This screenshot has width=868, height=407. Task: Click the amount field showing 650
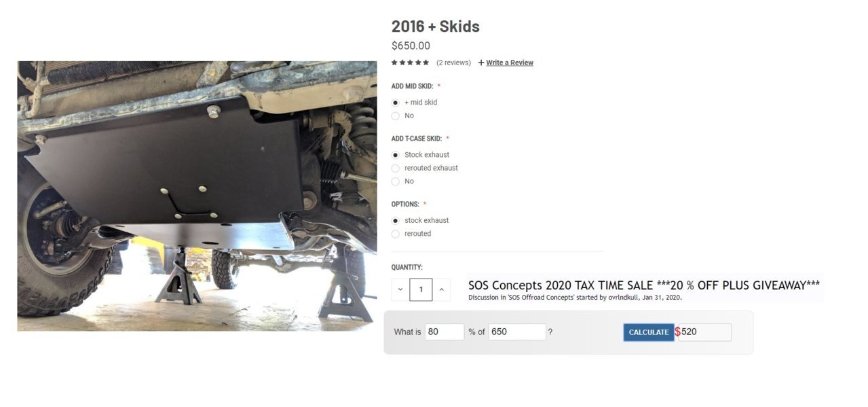point(517,332)
